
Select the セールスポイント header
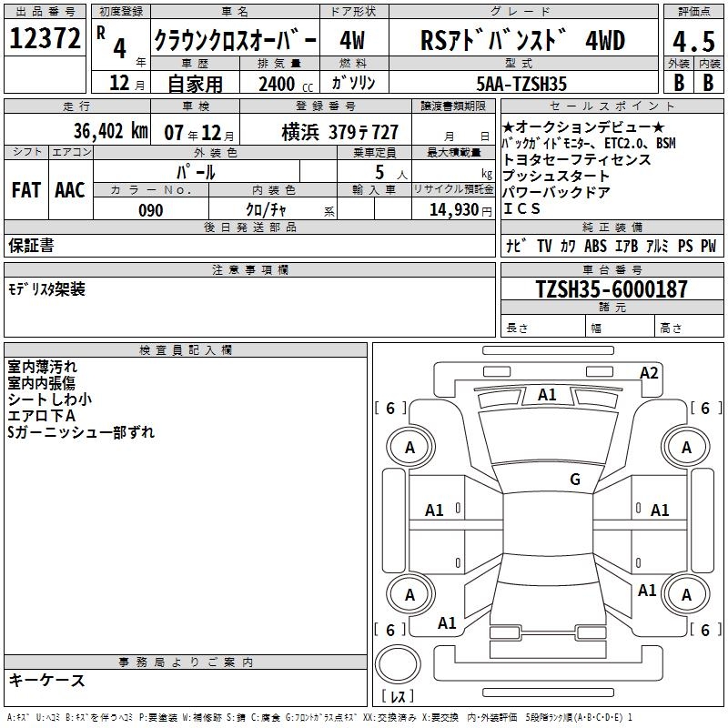(x=612, y=106)
